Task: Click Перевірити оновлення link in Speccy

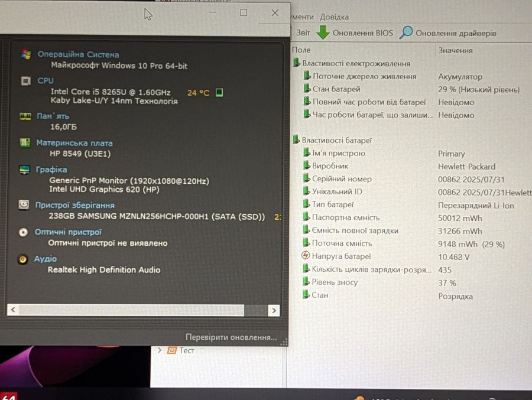Action: (231, 337)
